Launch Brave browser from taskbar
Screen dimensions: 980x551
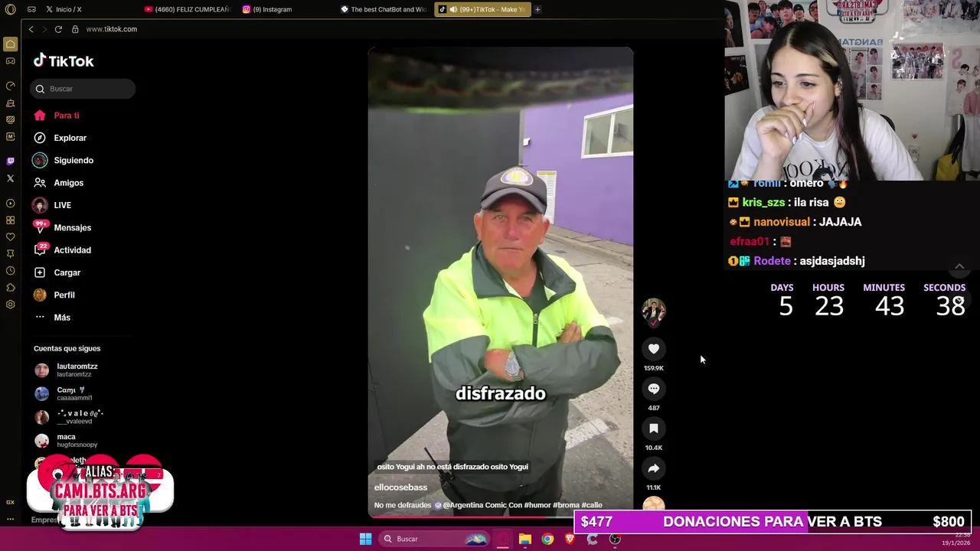point(570,539)
